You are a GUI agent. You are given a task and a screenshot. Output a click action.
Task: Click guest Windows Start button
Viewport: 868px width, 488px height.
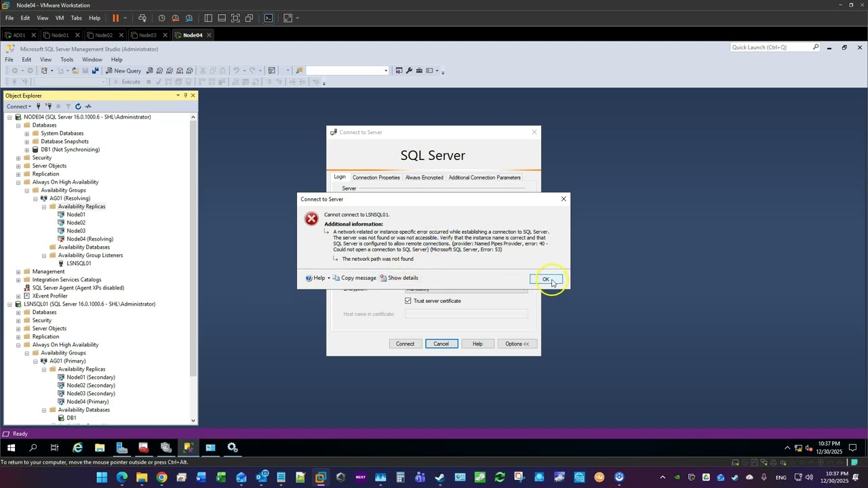(x=11, y=447)
